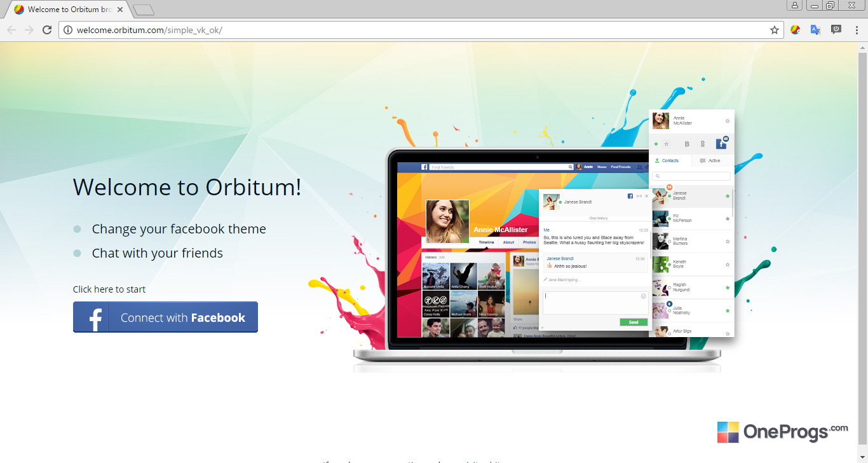
Task: Toggle the favorite star for Janese Brandt
Action: 728,196
